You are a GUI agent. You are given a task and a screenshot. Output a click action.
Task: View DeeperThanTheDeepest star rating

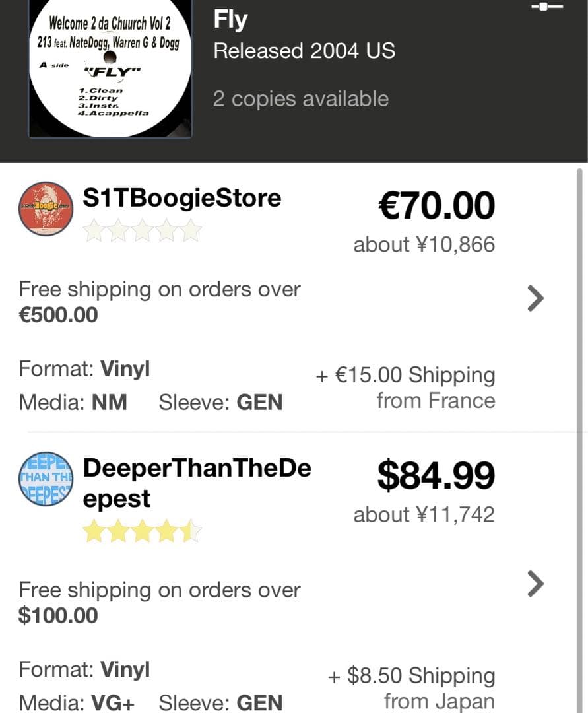pyautogui.click(x=143, y=531)
